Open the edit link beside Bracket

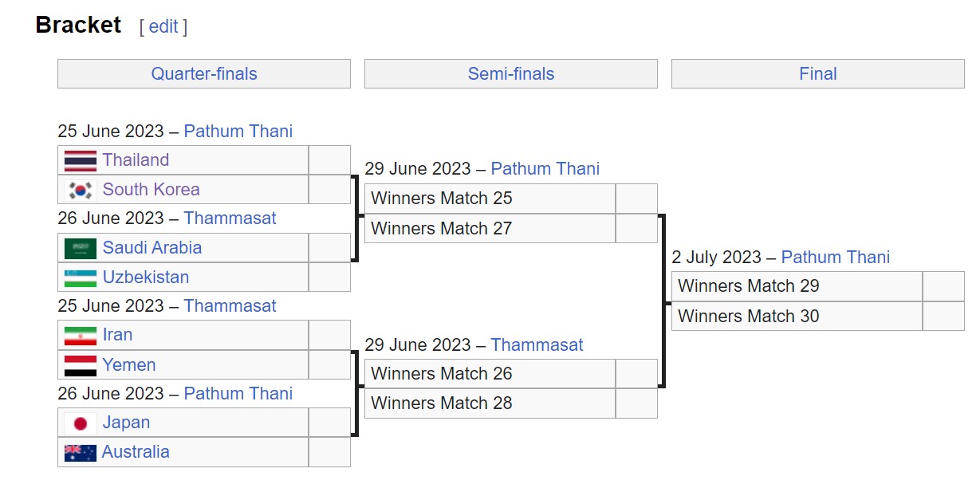tap(163, 26)
